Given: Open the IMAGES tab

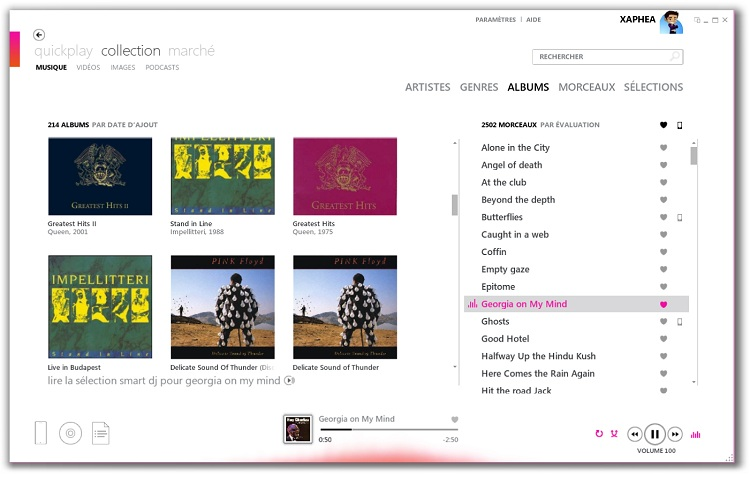Looking at the screenshot, I should click(123, 67).
